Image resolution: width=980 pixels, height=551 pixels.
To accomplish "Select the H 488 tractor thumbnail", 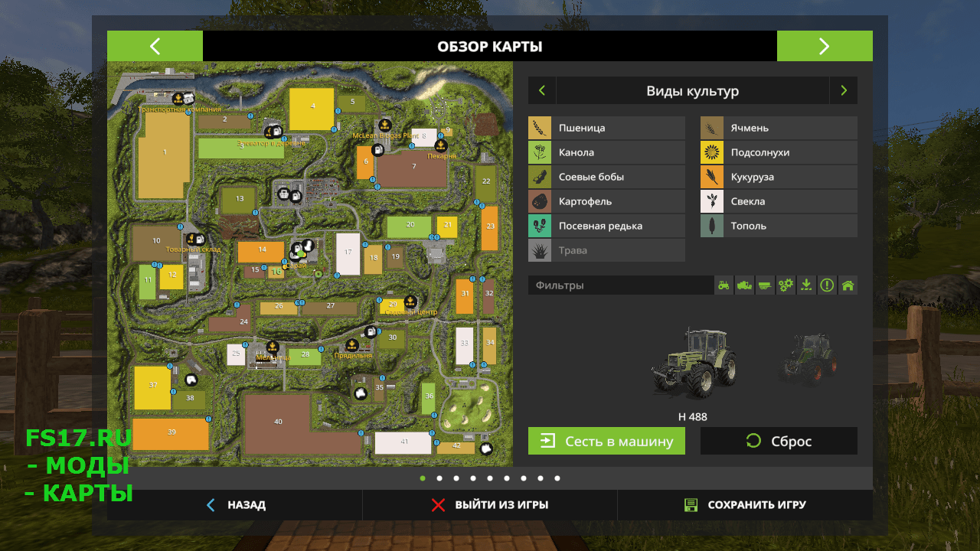I will coord(693,364).
